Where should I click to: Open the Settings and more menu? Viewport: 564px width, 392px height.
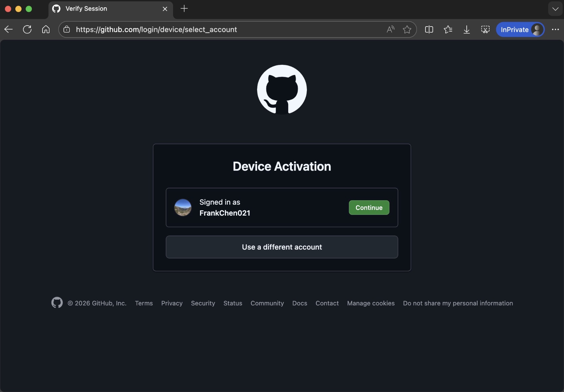(x=555, y=29)
